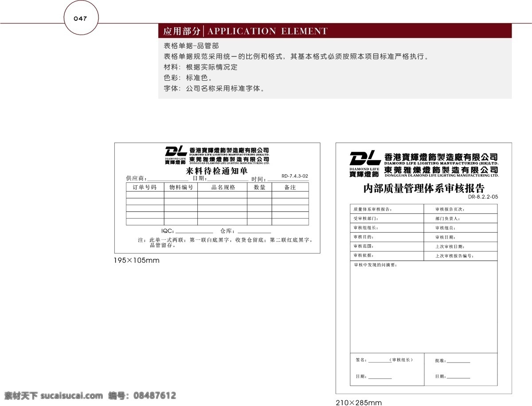
Task: Select the size label 195×105mm
Action: (x=137, y=261)
